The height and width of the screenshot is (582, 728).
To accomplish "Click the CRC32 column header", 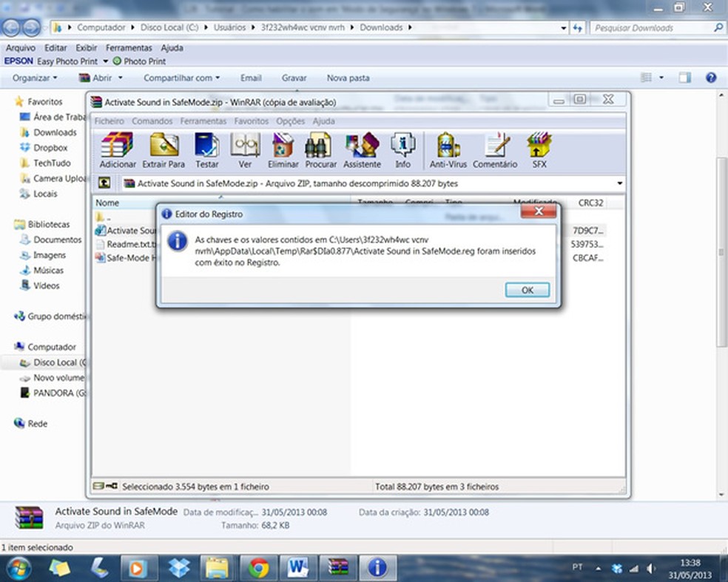I will coord(590,203).
